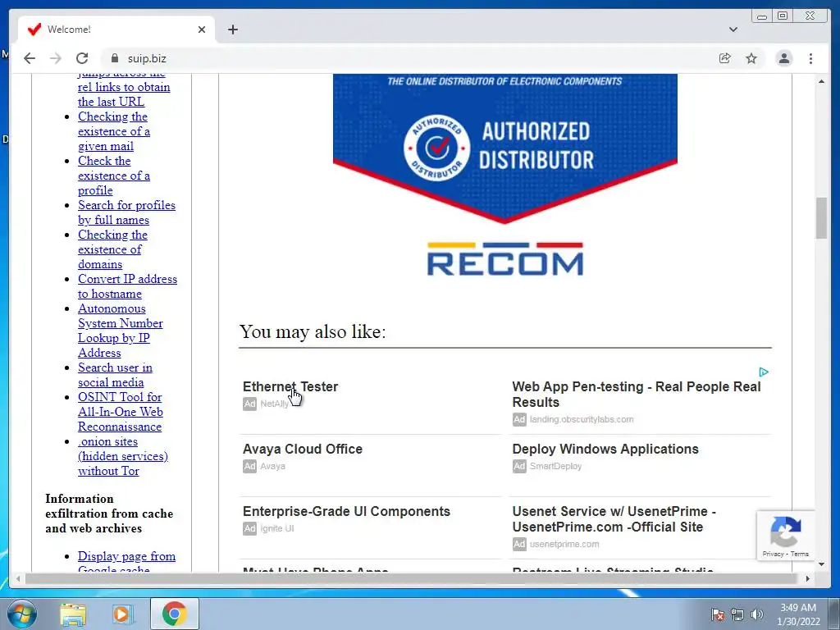The image size is (840, 630).
Task: Open 'Search for profiles by full names' link
Action: pyautogui.click(x=126, y=212)
